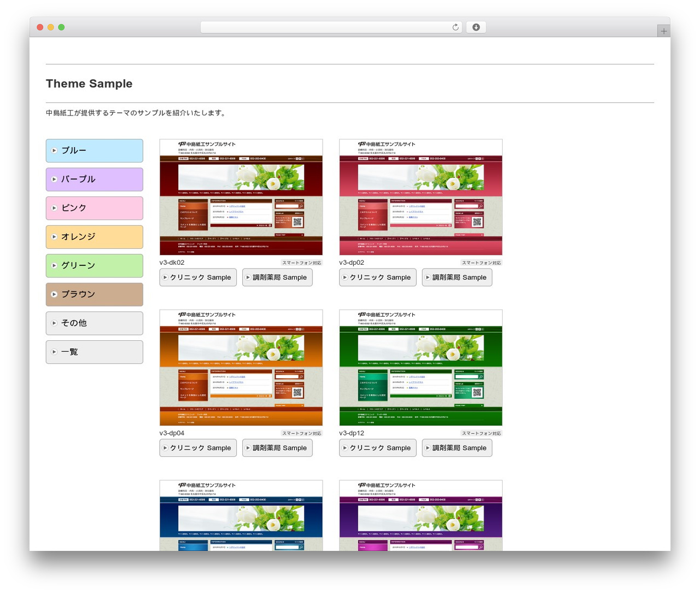Click the スマートフォン対応 badge under v3-dk02

point(302,263)
